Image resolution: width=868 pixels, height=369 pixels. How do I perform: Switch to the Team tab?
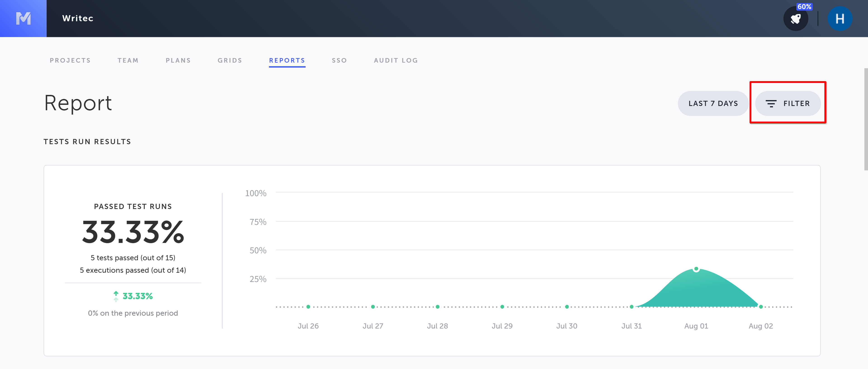(x=128, y=60)
